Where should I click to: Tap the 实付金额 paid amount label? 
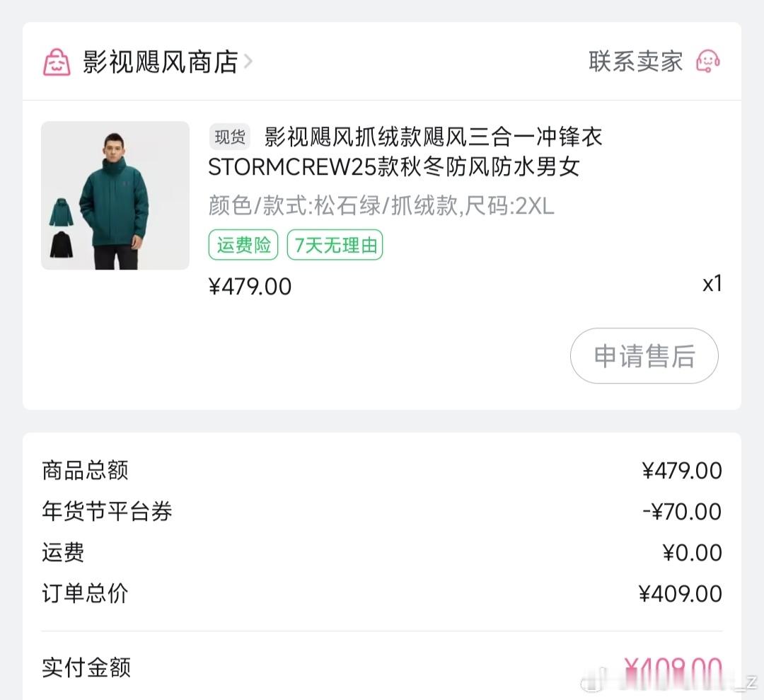click(x=86, y=667)
